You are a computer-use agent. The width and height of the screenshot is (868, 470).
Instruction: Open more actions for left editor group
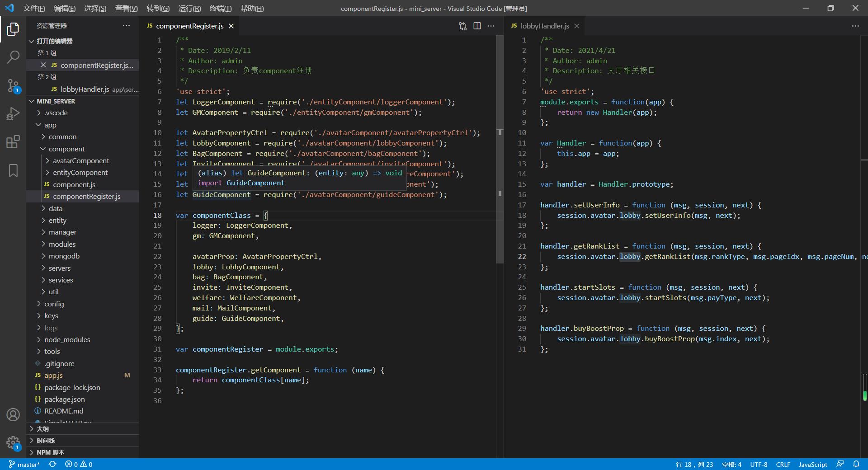point(491,26)
